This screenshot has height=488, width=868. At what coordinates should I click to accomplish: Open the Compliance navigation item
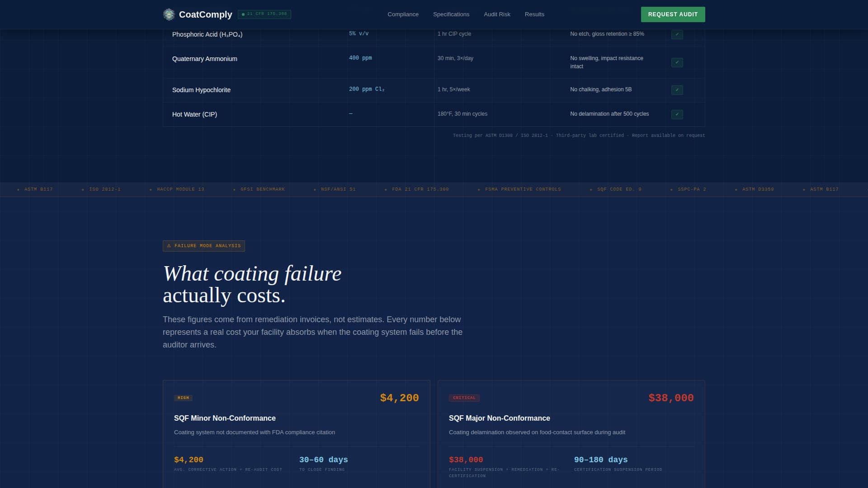402,14
